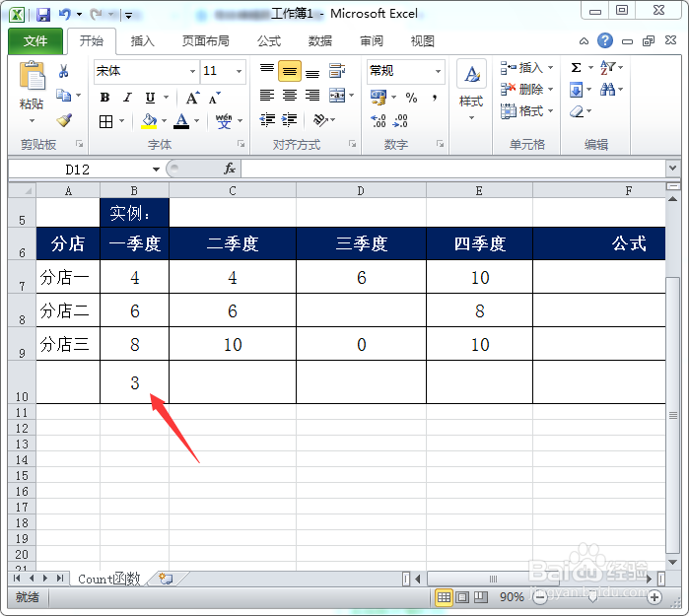689x616 pixels.
Task: Click the Save icon in quick access toolbar
Action: pos(43,15)
